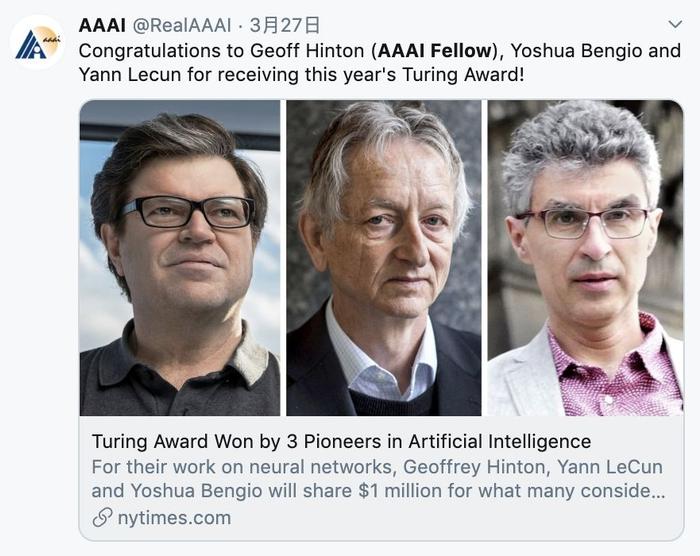The image size is (700, 556).
Task: Click the card description mentioning neural networks
Action: tap(378, 479)
